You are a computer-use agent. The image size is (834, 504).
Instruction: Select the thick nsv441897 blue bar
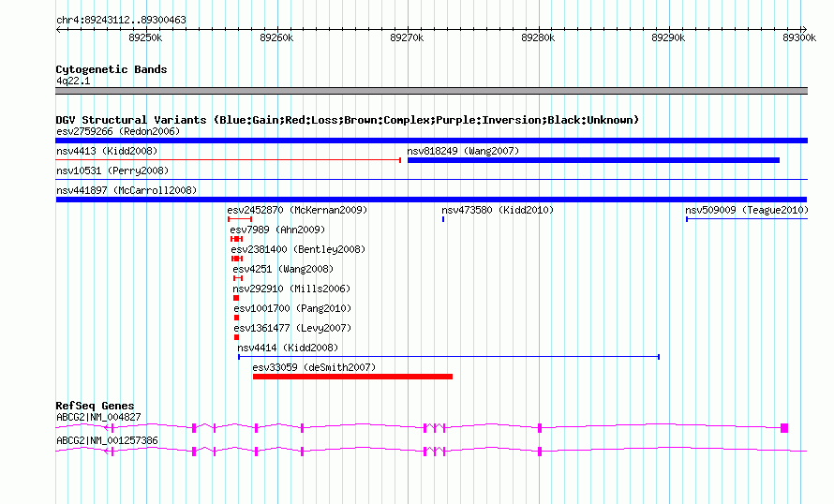pyautogui.click(x=431, y=200)
